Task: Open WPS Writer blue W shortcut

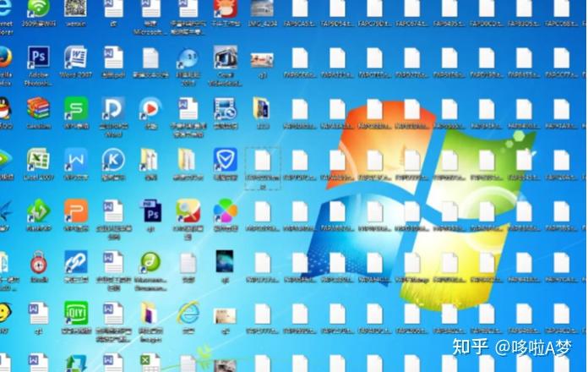Action: pyautogui.click(x=76, y=160)
